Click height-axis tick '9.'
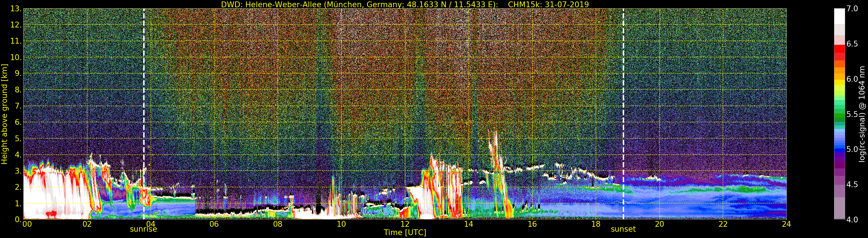This screenshot has width=868, height=238. click(x=18, y=73)
